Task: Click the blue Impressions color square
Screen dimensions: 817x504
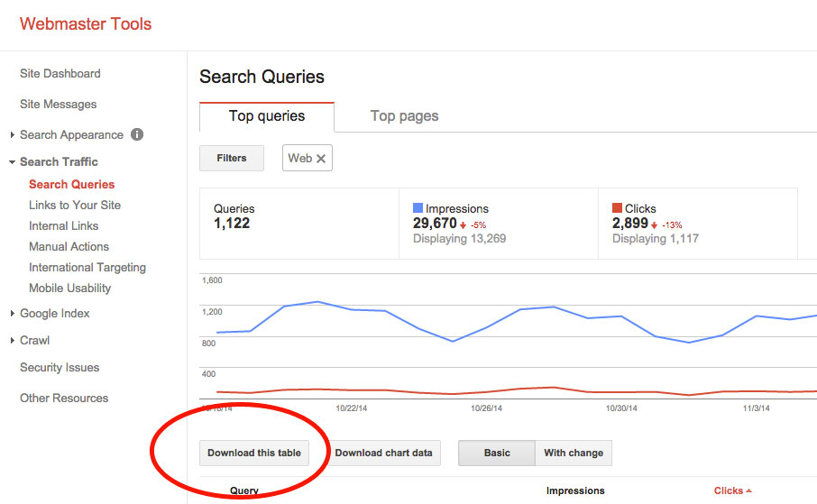Action: (x=418, y=208)
